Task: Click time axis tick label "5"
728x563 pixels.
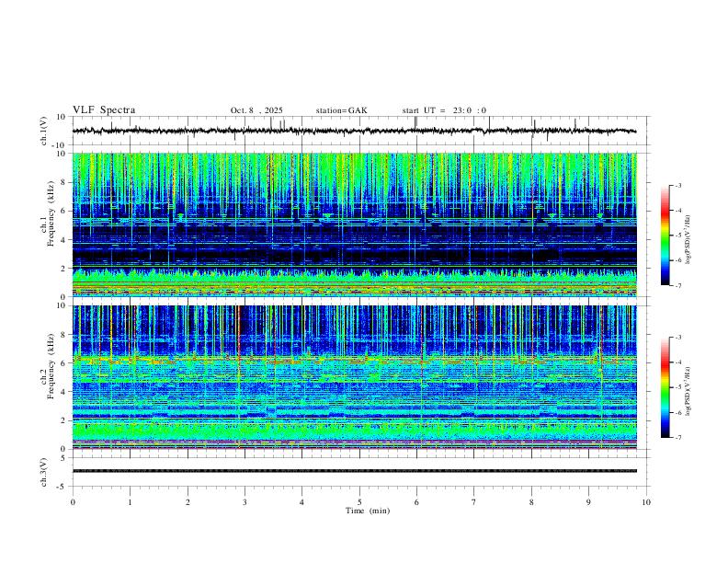Action: coord(359,502)
